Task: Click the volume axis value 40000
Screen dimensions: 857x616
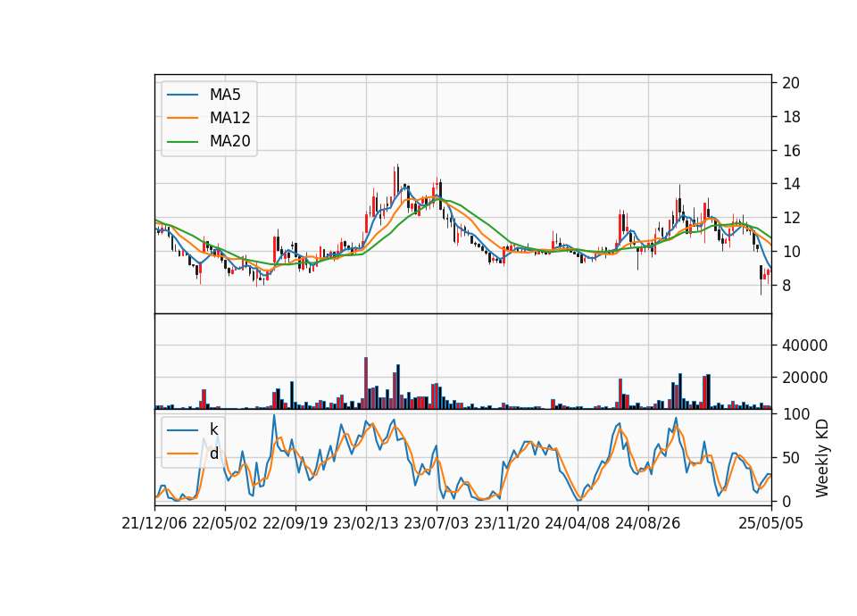Action: [x=804, y=345]
